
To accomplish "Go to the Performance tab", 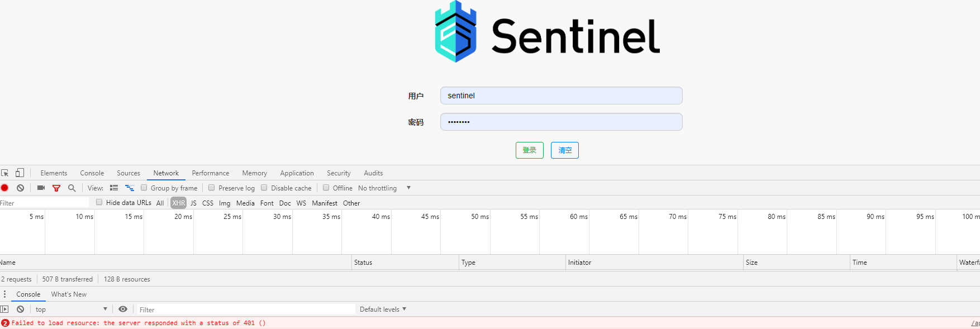I will (211, 173).
